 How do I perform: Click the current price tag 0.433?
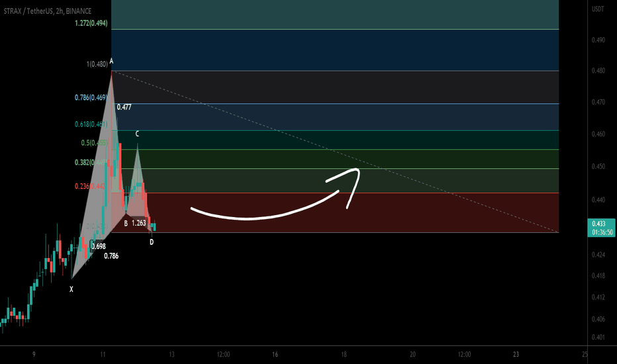click(x=598, y=224)
